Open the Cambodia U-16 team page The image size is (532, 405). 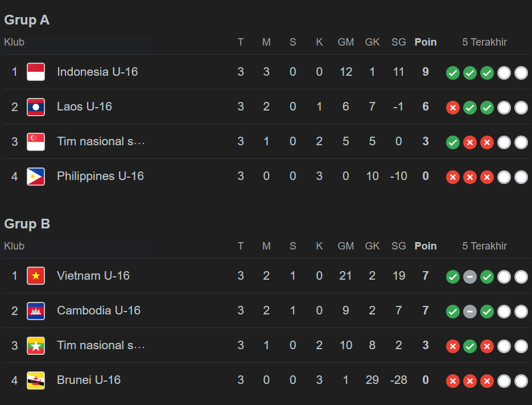pyautogui.click(x=98, y=310)
